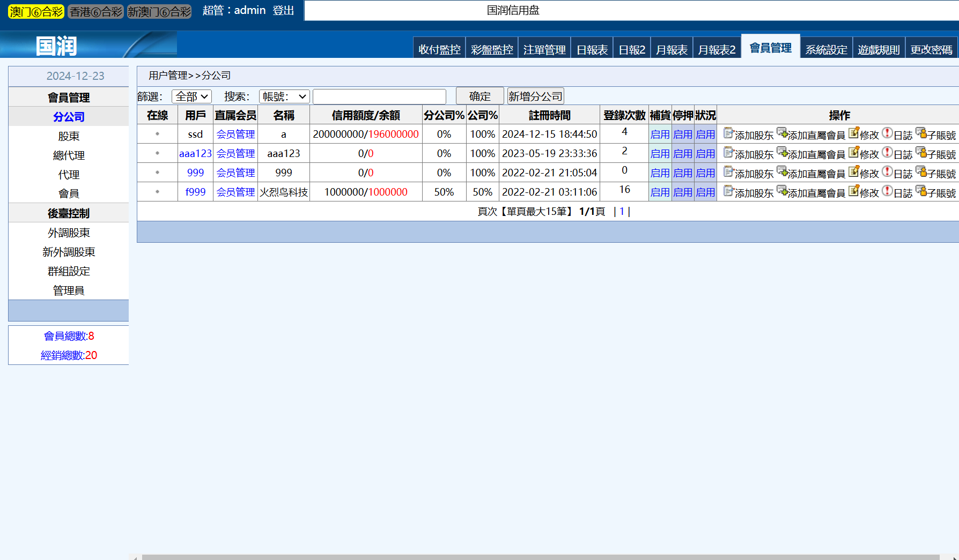Image resolution: width=959 pixels, height=560 pixels.
Task: Toggle 補貨 status 启用 for ssd
Action: pos(660,135)
